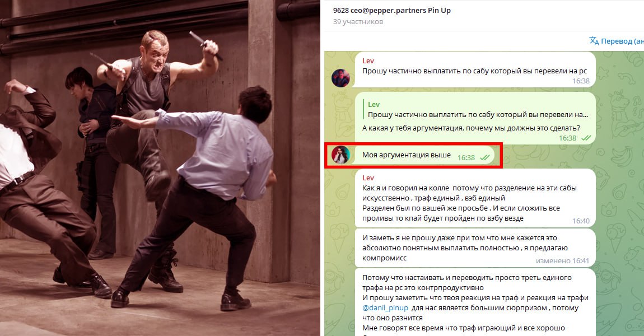
Task: Open Lev's avatar beside first message
Action: click(x=341, y=78)
